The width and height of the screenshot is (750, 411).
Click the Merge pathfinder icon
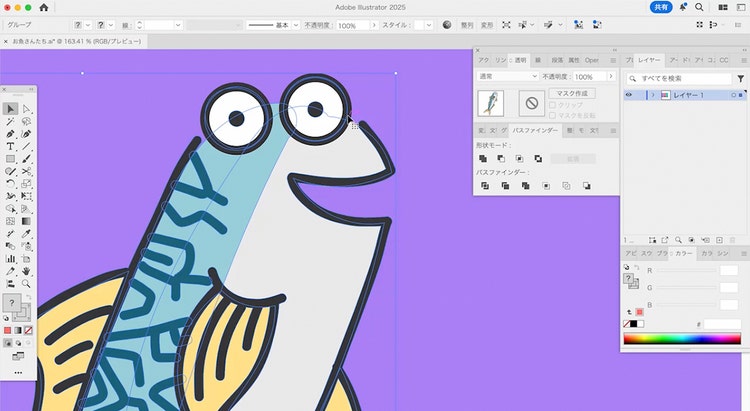tap(526, 186)
